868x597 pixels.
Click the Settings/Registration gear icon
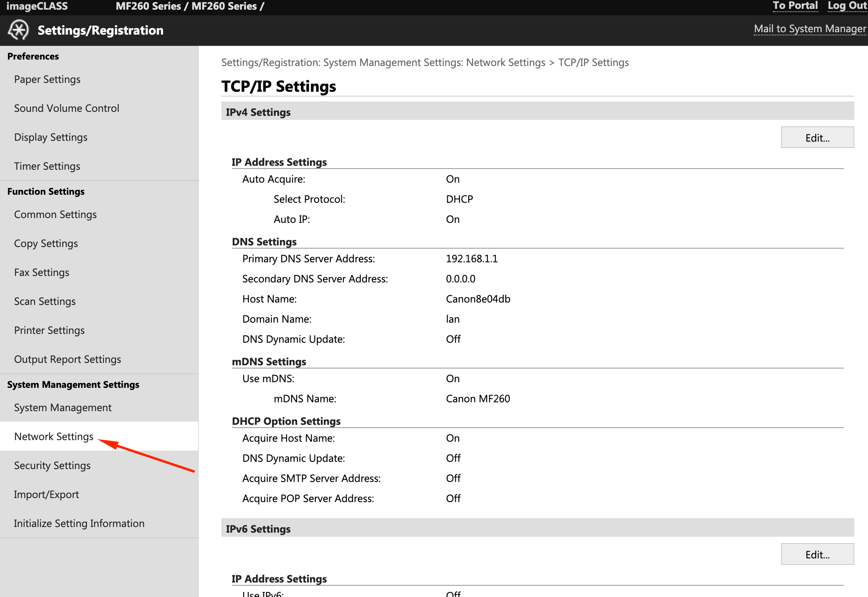pos(19,30)
